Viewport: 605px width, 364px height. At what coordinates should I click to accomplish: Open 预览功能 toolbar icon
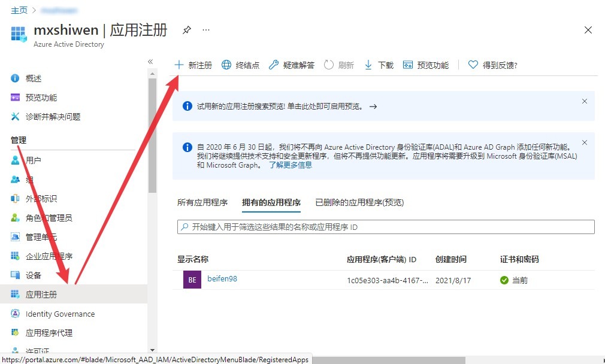tap(408, 65)
